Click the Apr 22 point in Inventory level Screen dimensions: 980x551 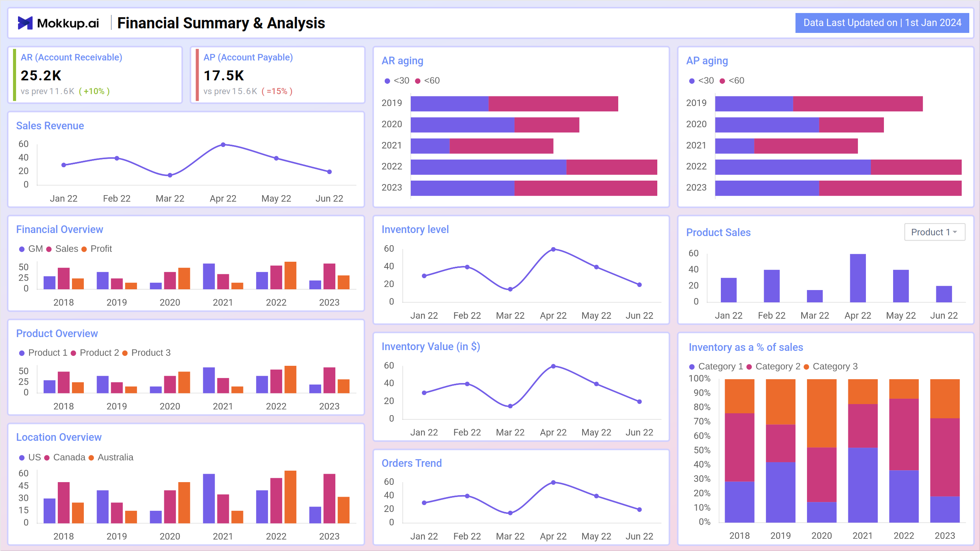coord(553,249)
